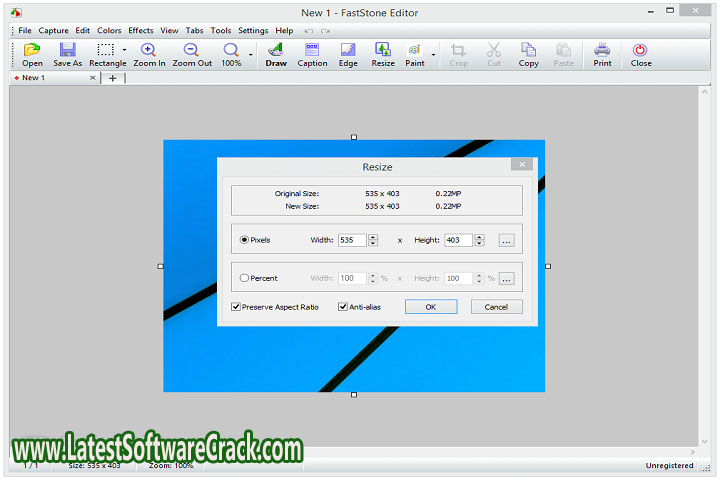Click the Redo arrow in menu bar
Screen dimensions: 720x480
(326, 31)
